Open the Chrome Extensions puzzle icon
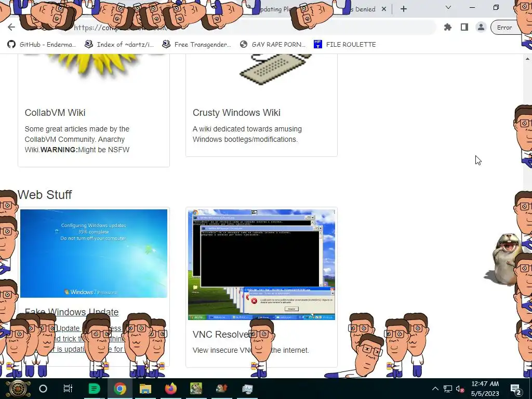Screen dimensions: 532x399 pos(448,27)
